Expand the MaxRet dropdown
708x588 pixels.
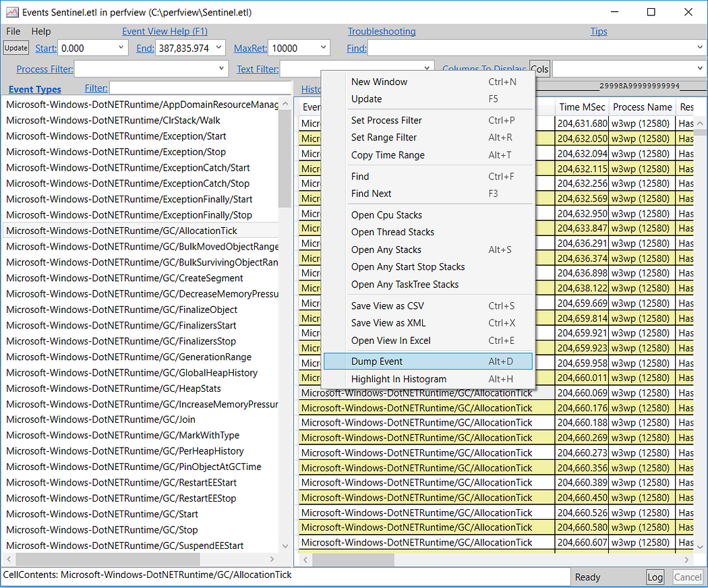(x=323, y=47)
